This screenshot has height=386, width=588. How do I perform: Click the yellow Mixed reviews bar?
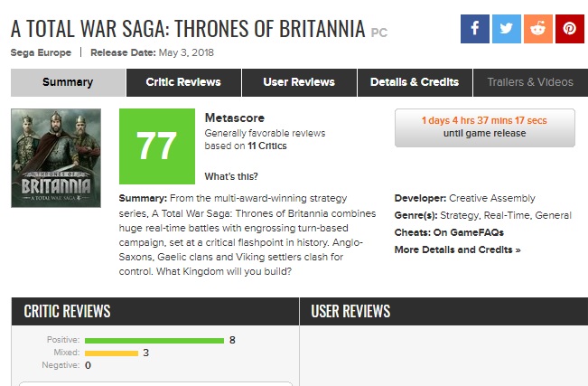pos(111,353)
